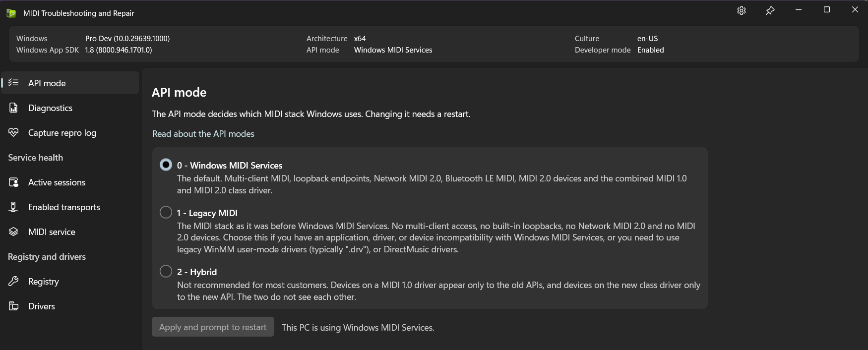Click the API mode checklist icon
This screenshot has width=868, height=350.
point(13,83)
